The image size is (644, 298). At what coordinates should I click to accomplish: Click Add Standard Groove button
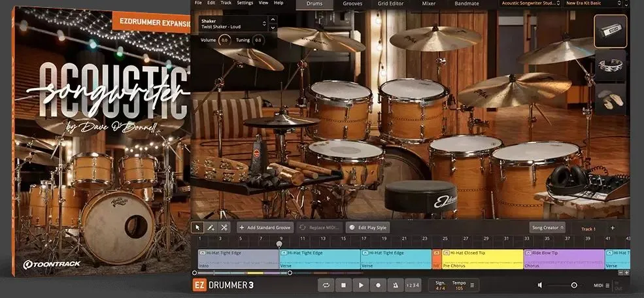tap(265, 227)
